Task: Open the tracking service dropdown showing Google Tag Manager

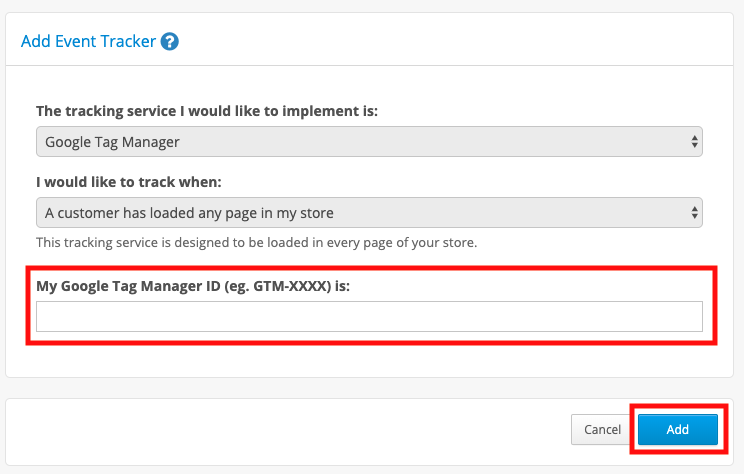Action: (369, 141)
